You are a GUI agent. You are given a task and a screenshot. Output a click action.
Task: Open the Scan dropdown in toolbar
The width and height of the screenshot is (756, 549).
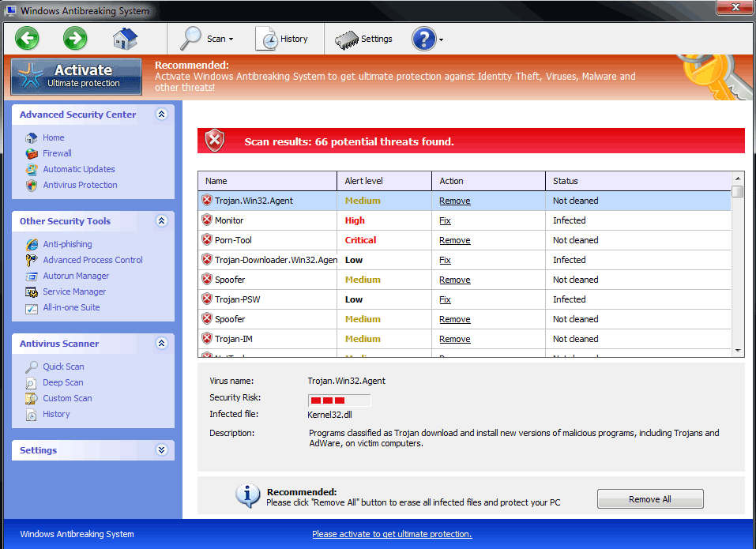coord(207,39)
